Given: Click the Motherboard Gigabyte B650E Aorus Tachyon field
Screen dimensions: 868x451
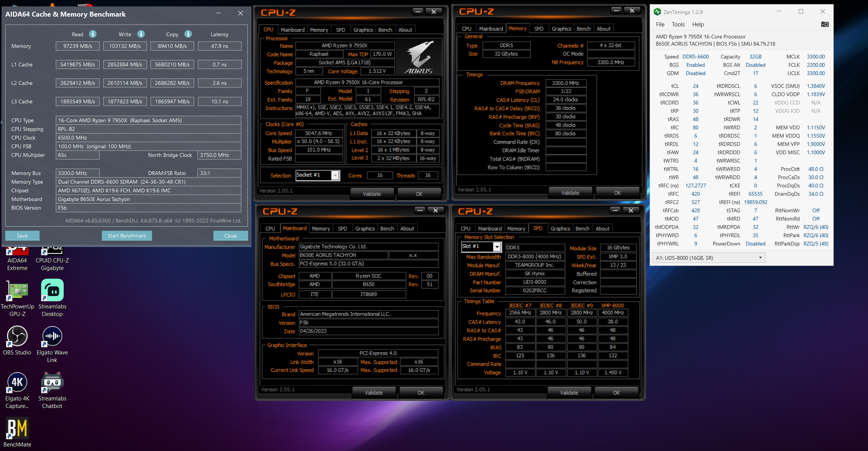Looking at the screenshot, I should [x=149, y=199].
